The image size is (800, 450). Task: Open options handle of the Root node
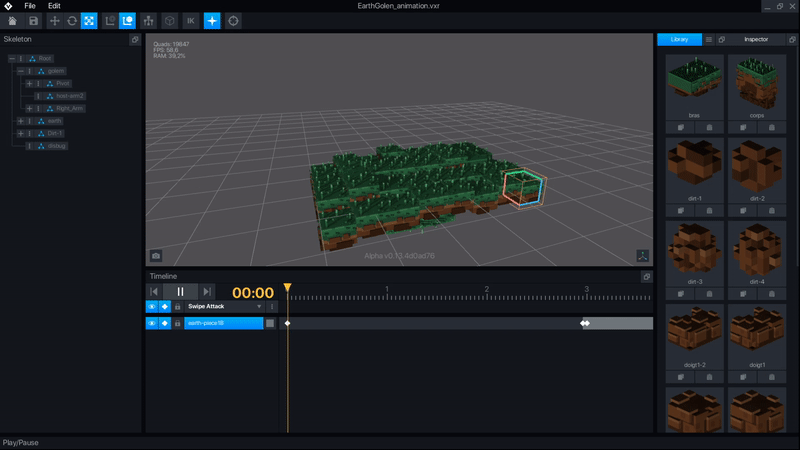coord(21,59)
